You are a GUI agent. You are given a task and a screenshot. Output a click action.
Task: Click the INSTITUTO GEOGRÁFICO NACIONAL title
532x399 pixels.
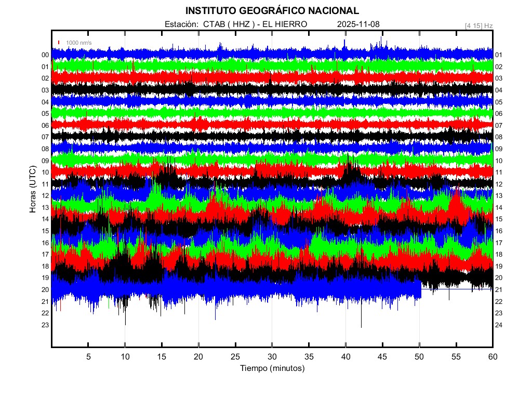tap(272, 11)
